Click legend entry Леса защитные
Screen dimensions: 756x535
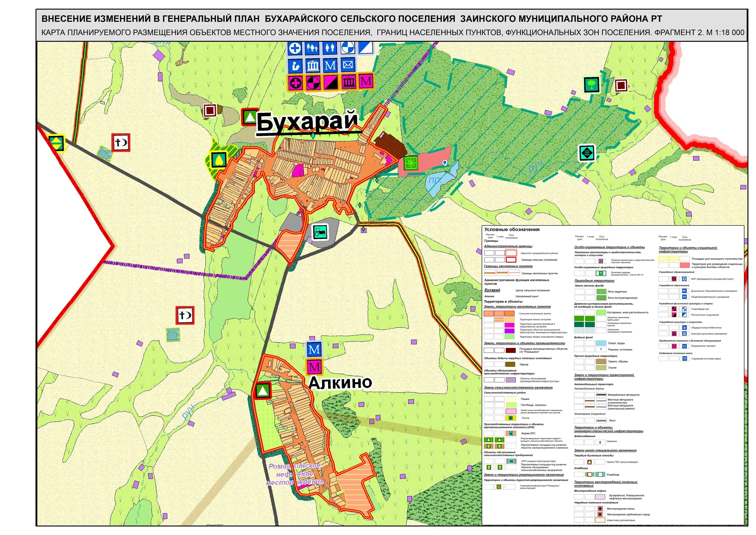617,291
